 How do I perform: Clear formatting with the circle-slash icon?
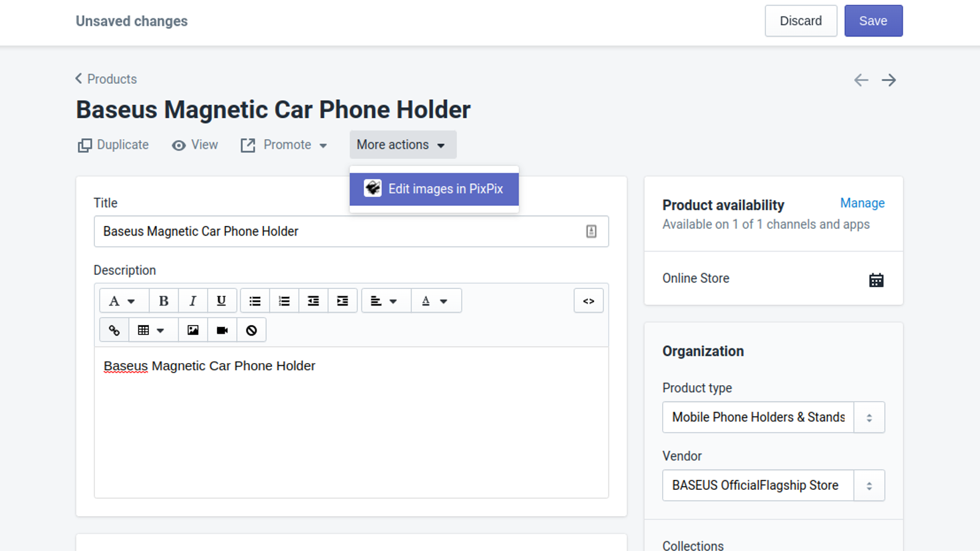coord(251,330)
